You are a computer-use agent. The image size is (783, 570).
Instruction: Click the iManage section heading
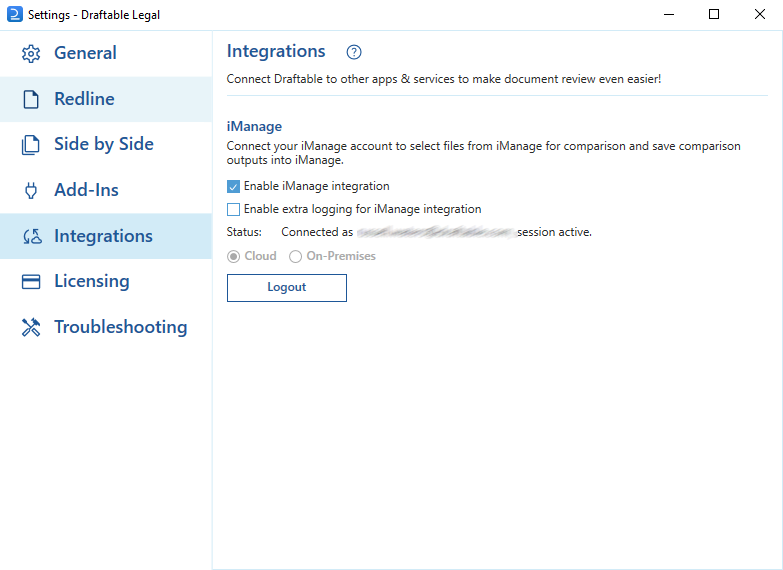254,126
